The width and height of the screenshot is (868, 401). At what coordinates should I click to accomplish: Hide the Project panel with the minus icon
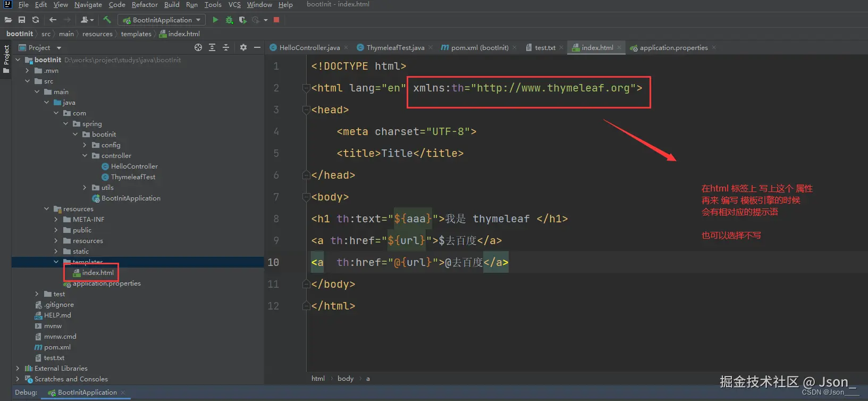(257, 47)
